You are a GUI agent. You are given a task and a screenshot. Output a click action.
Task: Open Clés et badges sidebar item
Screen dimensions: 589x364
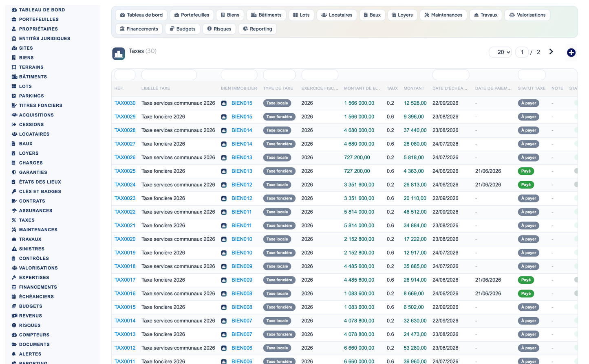point(36,191)
